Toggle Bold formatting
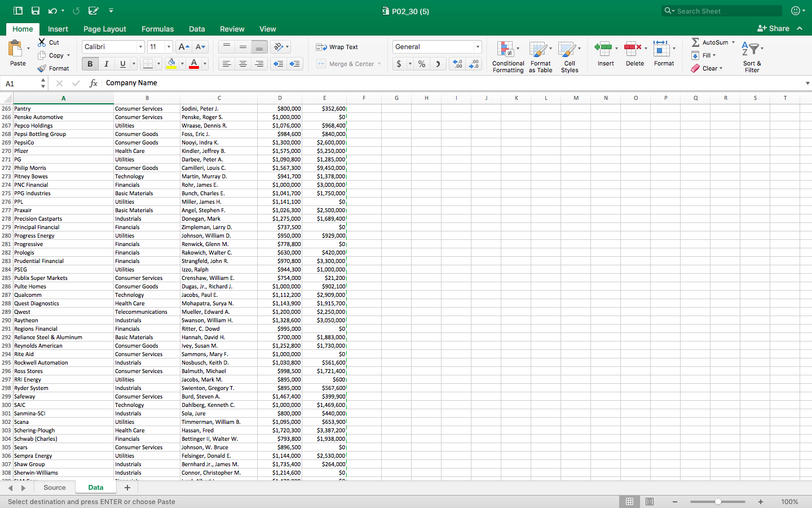 90,64
